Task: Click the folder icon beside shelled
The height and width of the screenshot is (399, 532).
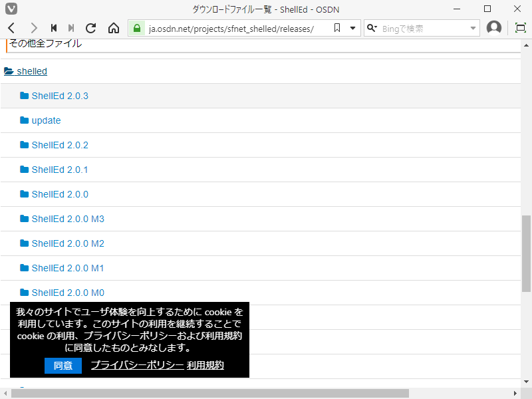Action: [7, 70]
